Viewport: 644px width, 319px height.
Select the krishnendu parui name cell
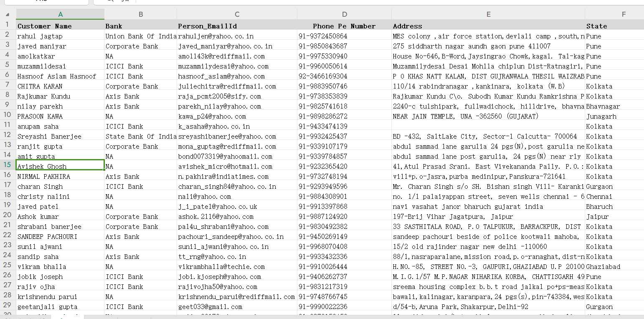pyautogui.click(x=60, y=297)
